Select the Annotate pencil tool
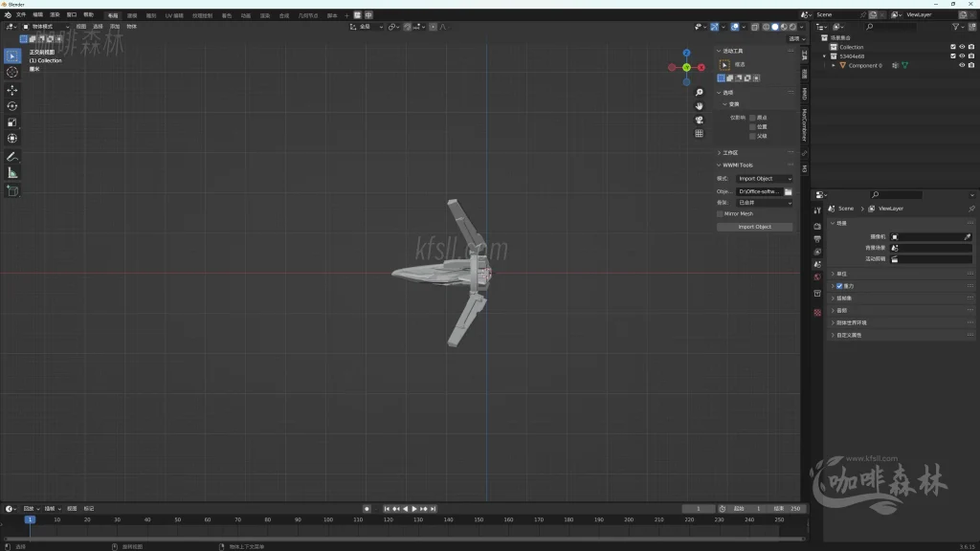The image size is (980, 551). pos(12,156)
